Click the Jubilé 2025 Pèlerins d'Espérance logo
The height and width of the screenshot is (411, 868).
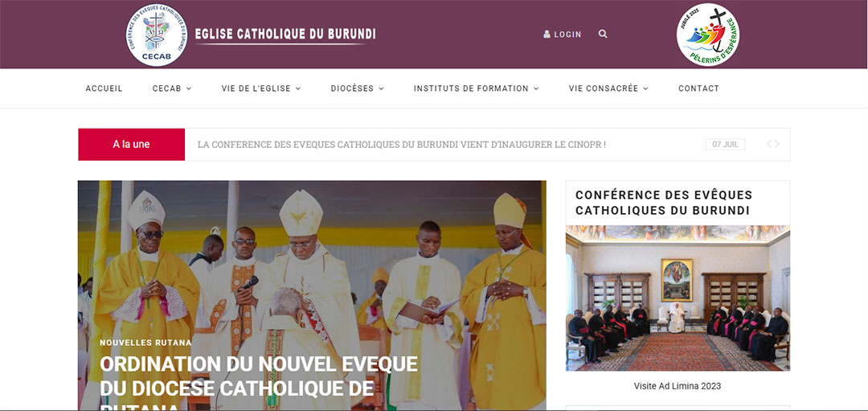point(708,35)
